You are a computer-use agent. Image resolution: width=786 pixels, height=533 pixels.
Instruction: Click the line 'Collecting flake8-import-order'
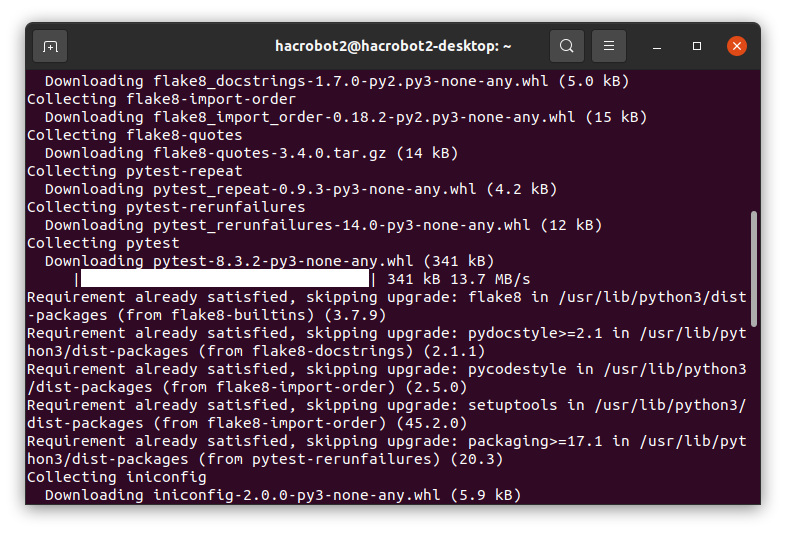pos(161,99)
